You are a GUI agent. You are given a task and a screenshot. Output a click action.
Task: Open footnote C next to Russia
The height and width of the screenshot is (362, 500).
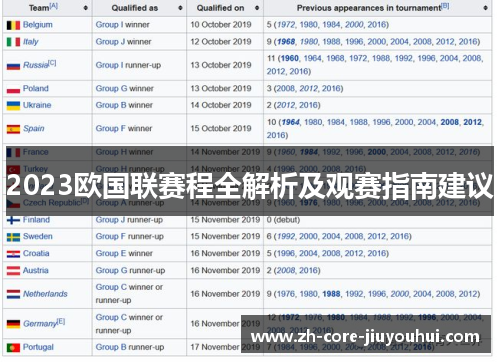pos(52,63)
